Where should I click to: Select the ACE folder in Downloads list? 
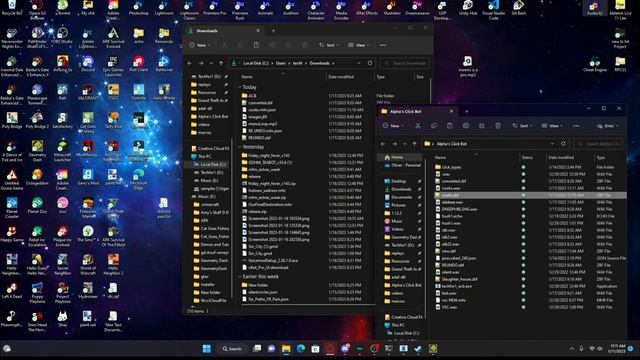(253, 96)
